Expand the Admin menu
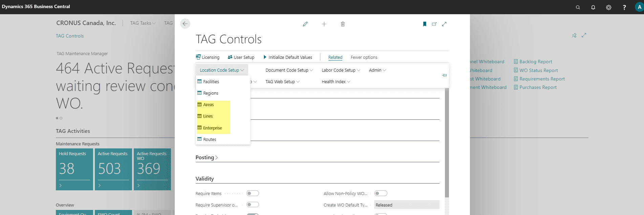Viewport: 644px width, 215px height. tap(378, 70)
